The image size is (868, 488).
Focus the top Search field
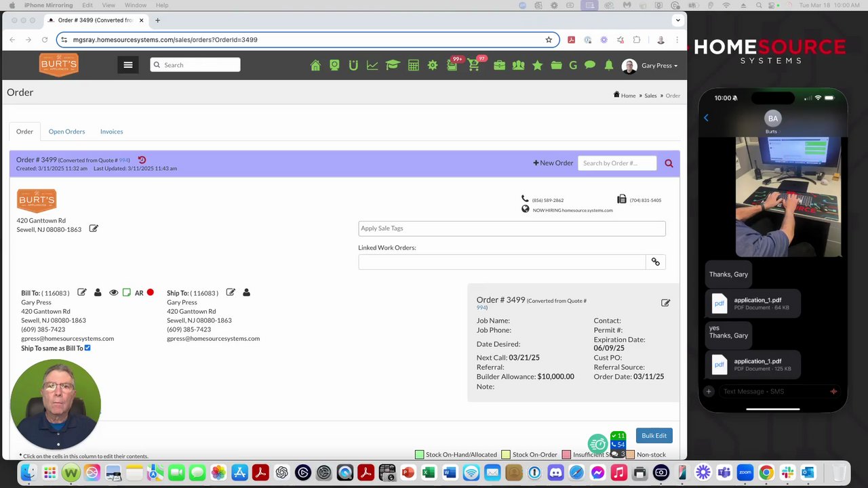[x=195, y=65]
